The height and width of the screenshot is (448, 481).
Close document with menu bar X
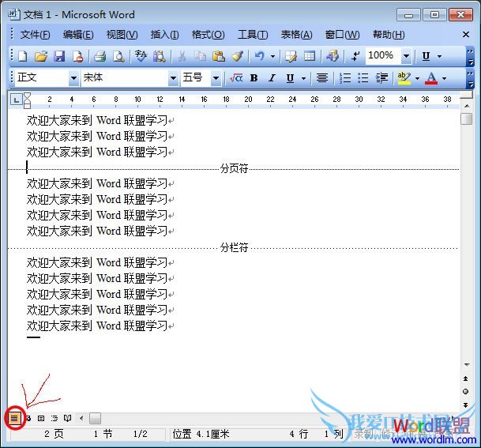(466, 34)
